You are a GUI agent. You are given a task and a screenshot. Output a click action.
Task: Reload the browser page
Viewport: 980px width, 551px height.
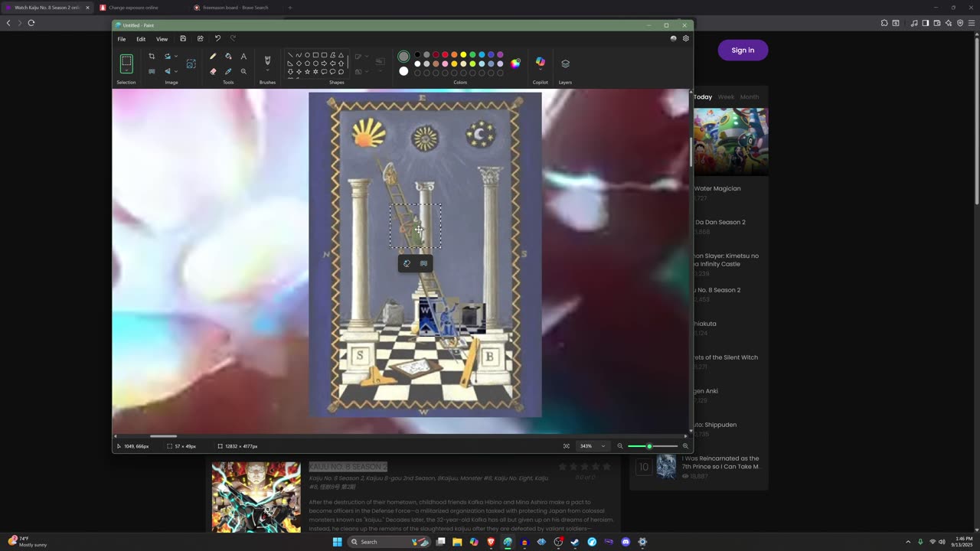pyautogui.click(x=31, y=23)
